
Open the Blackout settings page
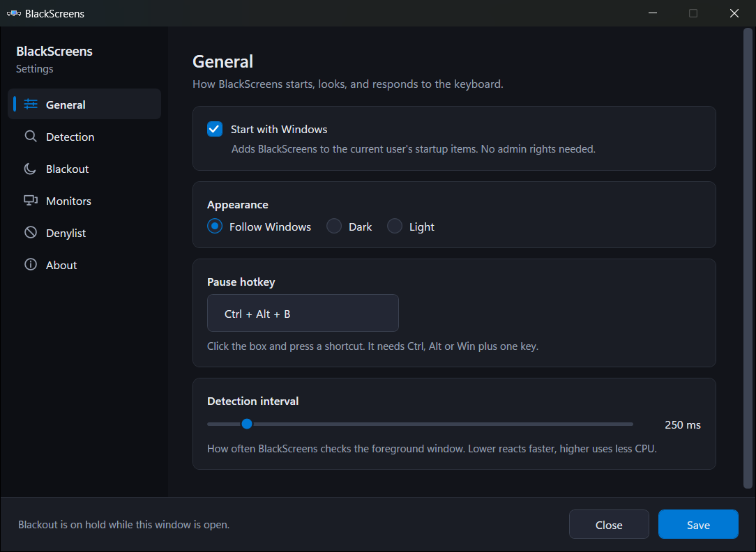pos(84,169)
